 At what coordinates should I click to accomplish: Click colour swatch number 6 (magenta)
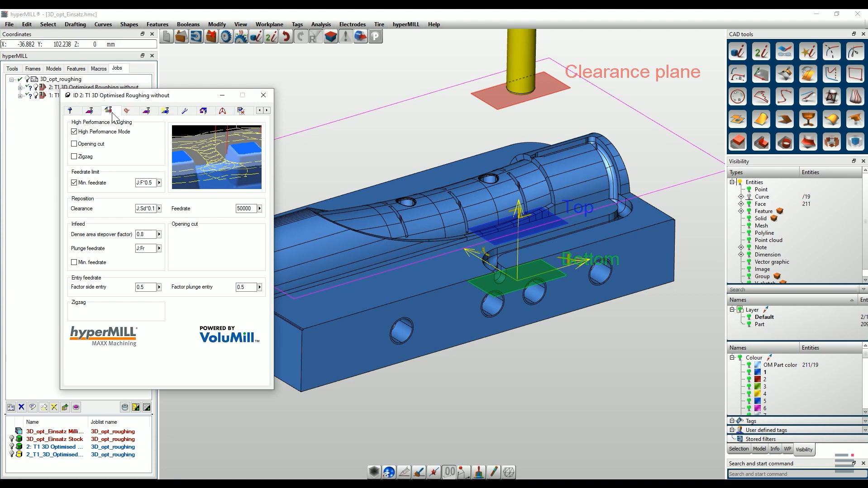pos(758,408)
